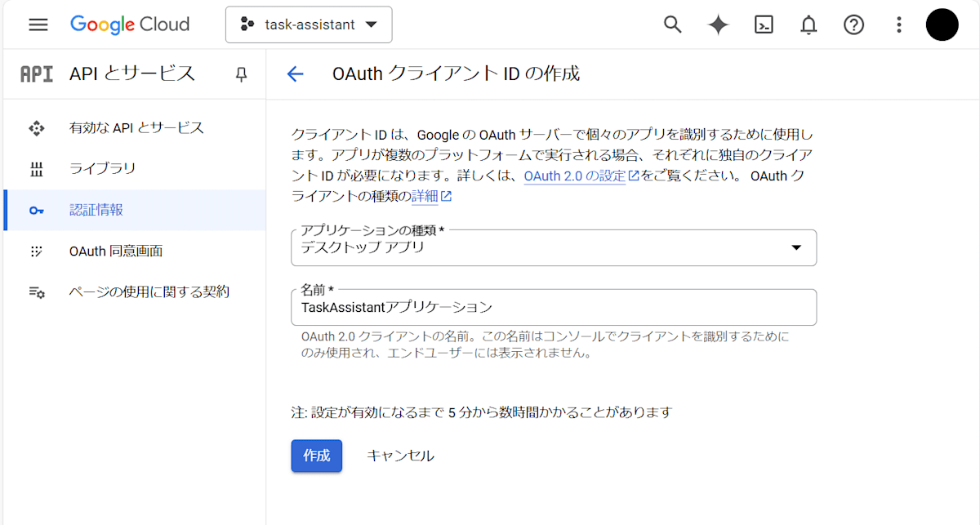Open ライブラリ in the sidebar

[135, 169]
